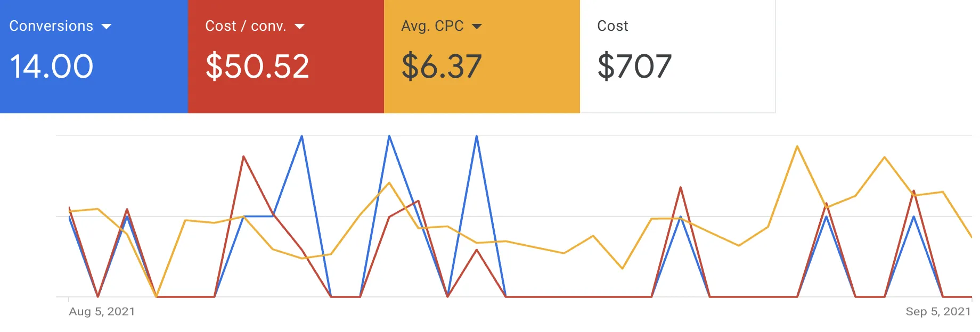Click the $707 total cost value

634,67
